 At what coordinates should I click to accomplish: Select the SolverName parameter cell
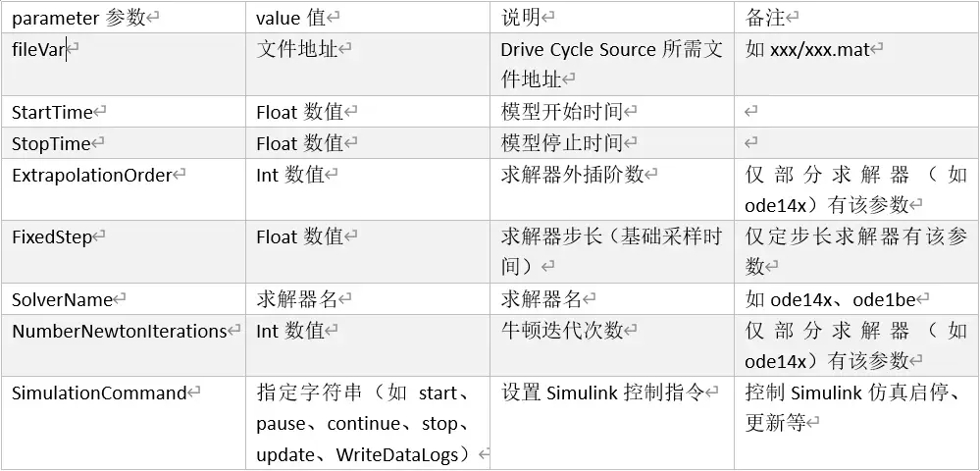pyautogui.click(x=124, y=299)
